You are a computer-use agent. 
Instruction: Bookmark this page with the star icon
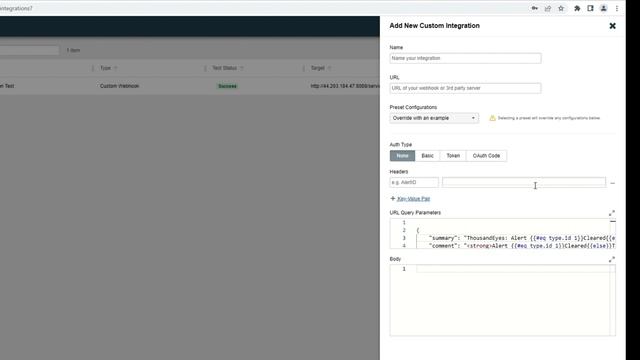pos(561,8)
